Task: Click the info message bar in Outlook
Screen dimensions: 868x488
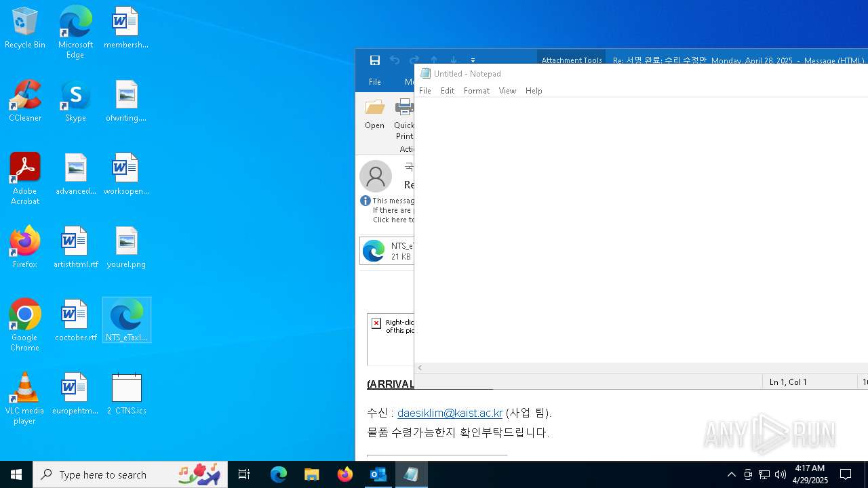Action: [387, 210]
